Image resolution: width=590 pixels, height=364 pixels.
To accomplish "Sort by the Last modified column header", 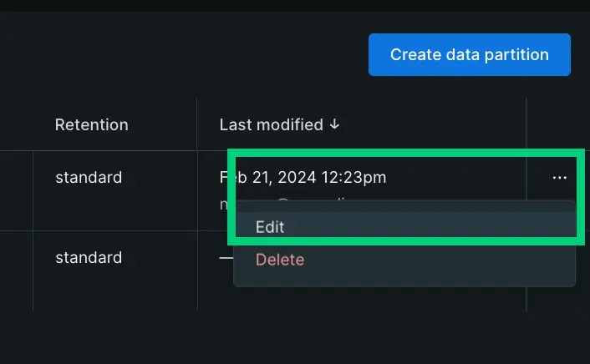I will coord(271,124).
